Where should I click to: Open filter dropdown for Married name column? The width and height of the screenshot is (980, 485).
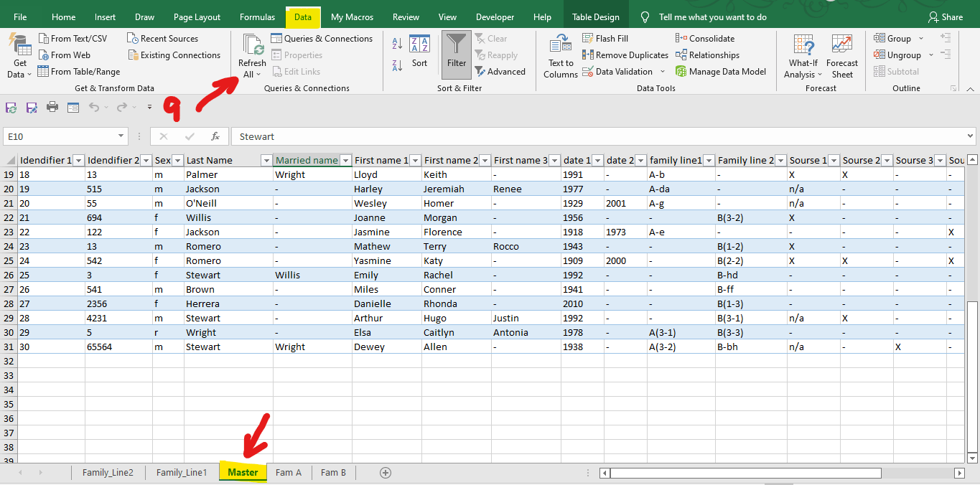[x=345, y=161]
